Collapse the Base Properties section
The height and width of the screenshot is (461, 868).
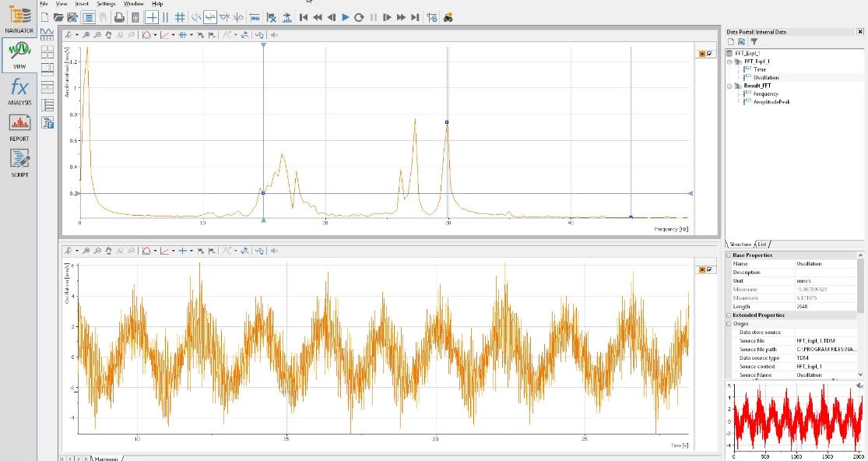pos(729,255)
